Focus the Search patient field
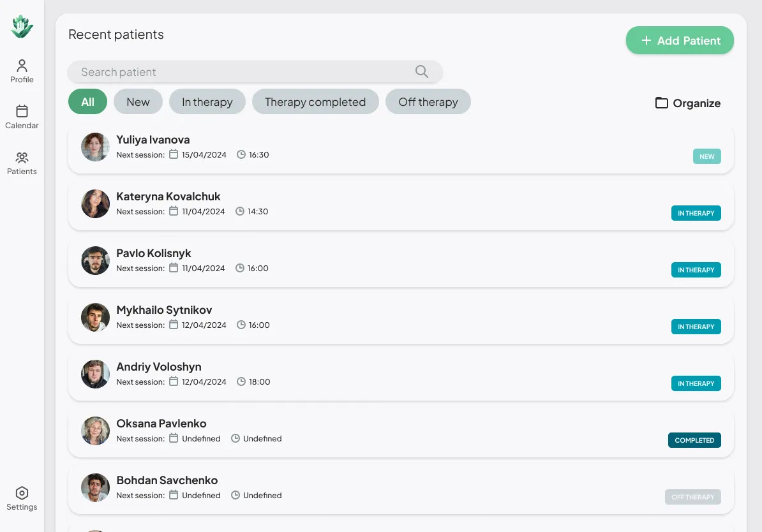The height and width of the screenshot is (532, 762). coord(255,72)
